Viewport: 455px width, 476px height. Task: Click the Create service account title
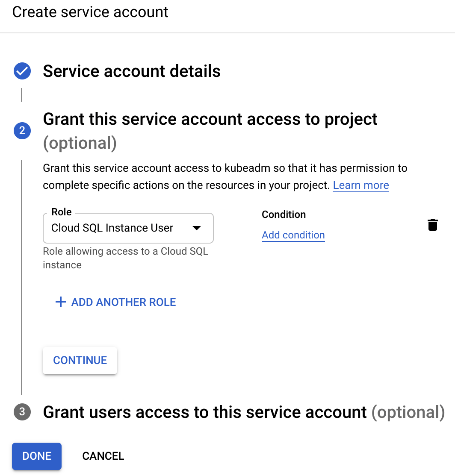90,12
